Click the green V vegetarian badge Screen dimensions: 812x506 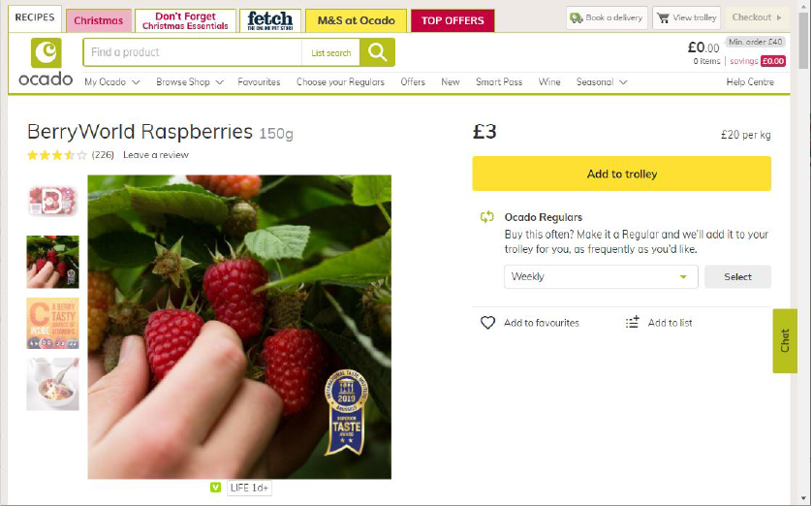pyautogui.click(x=215, y=488)
